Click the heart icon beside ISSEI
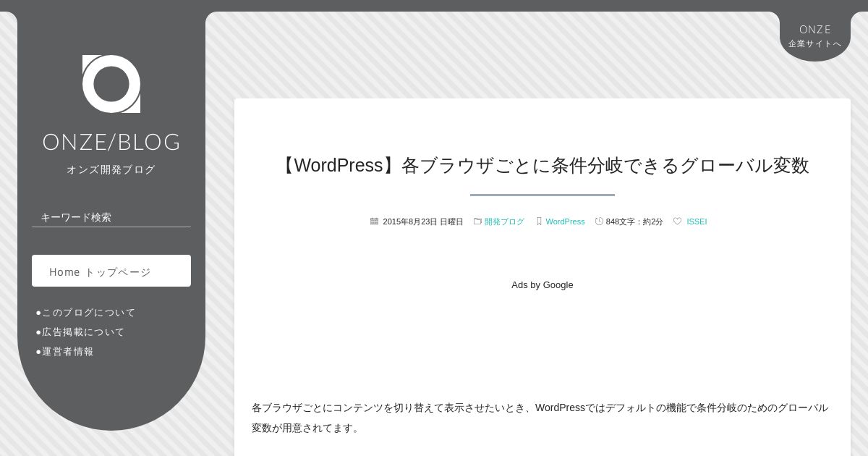This screenshot has height=456, width=868. pyautogui.click(x=677, y=221)
